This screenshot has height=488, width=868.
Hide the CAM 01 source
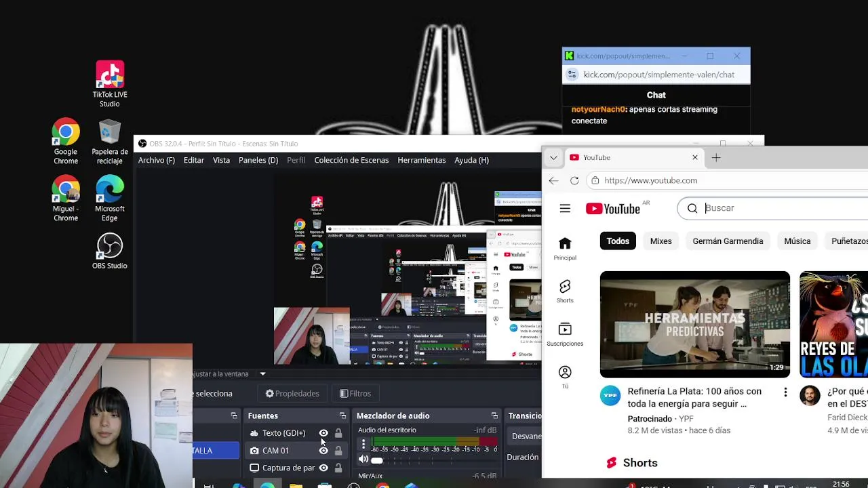click(323, 451)
